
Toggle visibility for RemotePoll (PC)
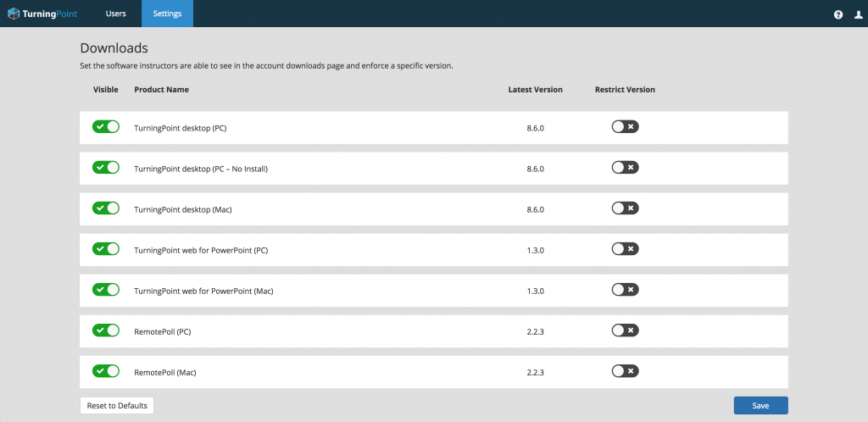pos(106,330)
